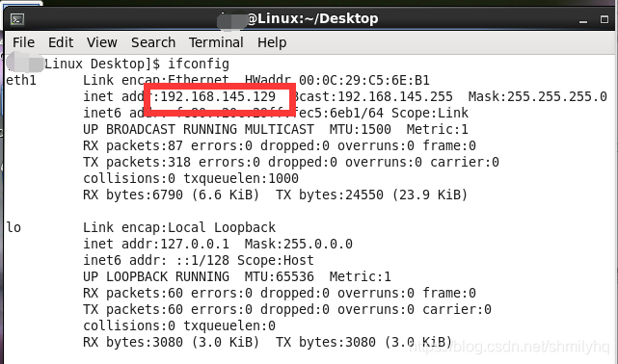618x364 pixels.
Task: Open the Edit menu
Action: [61, 42]
